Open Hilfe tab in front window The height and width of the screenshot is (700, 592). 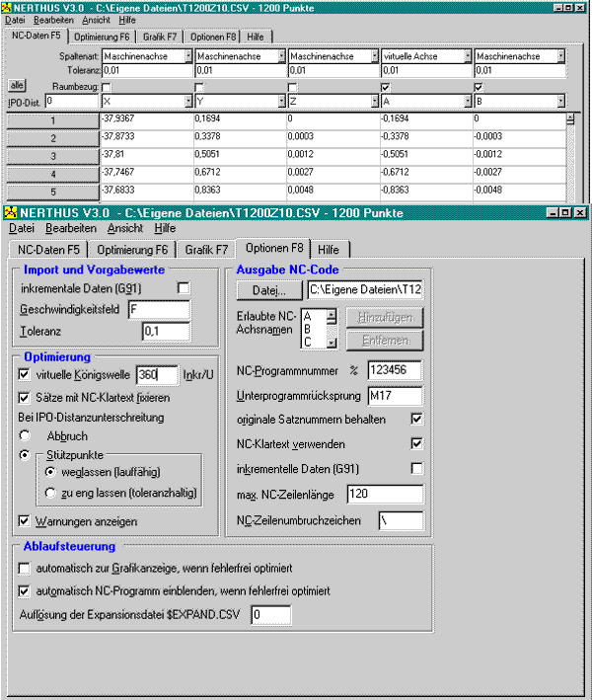click(329, 250)
